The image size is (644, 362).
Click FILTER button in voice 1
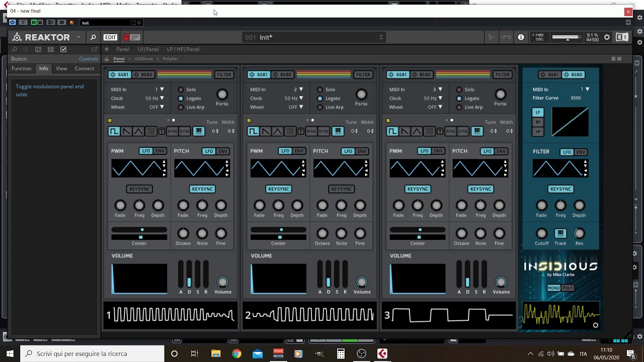tap(224, 74)
